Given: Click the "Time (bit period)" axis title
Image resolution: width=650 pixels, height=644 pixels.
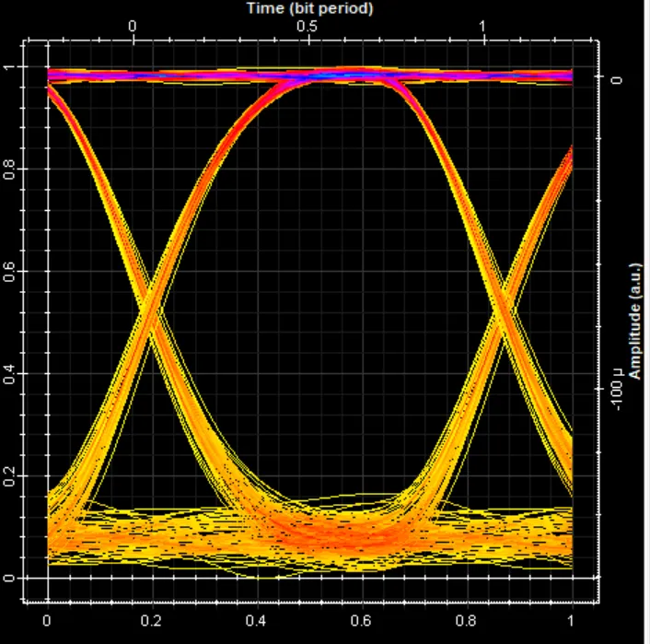Looking at the screenshot, I should click(309, 8).
